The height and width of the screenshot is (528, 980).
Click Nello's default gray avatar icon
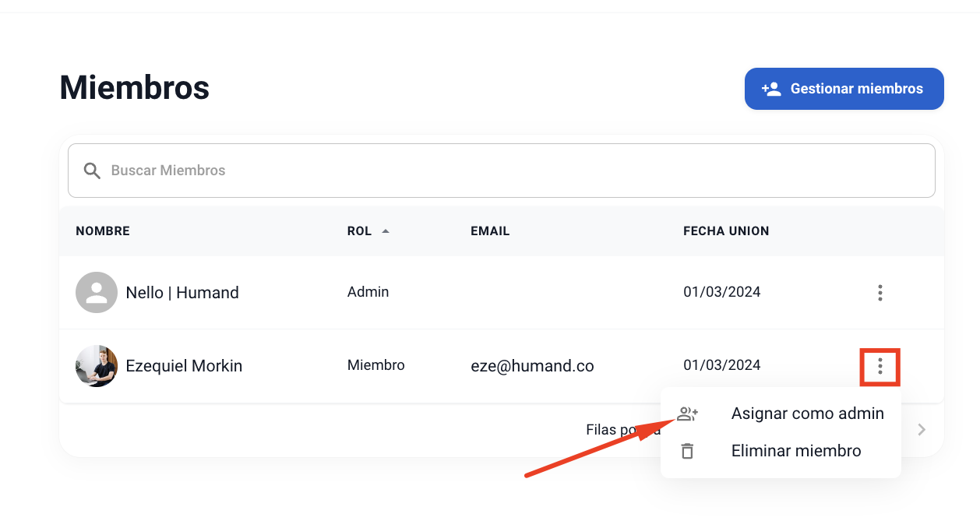pyautogui.click(x=97, y=293)
